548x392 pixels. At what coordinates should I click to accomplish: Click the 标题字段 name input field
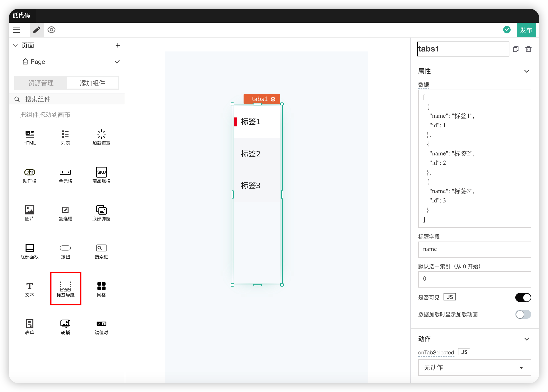point(474,249)
